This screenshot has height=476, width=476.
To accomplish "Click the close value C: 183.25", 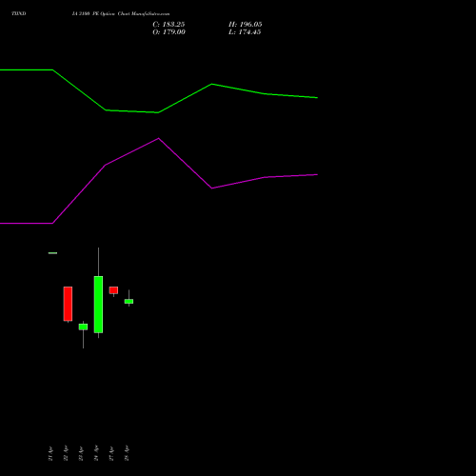I will click(x=169, y=25).
